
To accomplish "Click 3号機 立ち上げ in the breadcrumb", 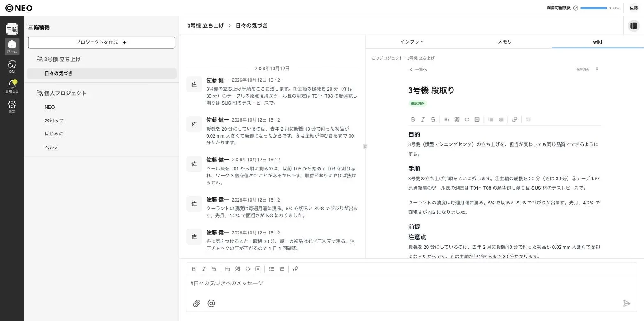I will [x=205, y=25].
